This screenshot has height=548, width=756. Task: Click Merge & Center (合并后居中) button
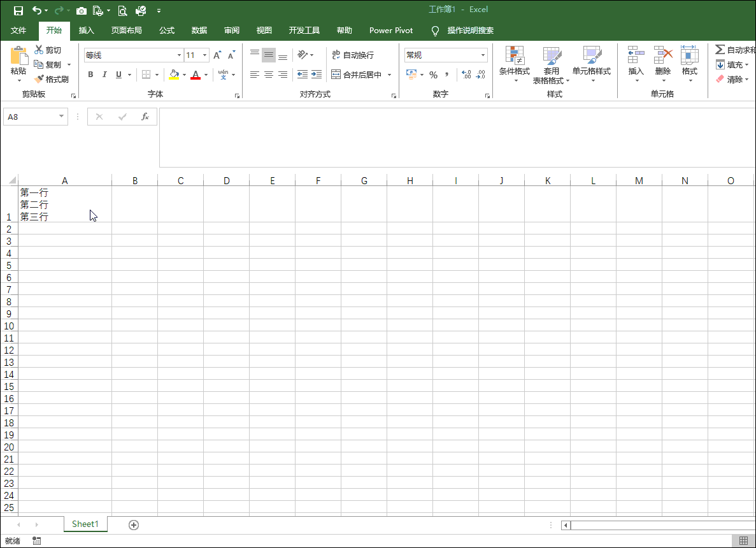[x=357, y=75]
